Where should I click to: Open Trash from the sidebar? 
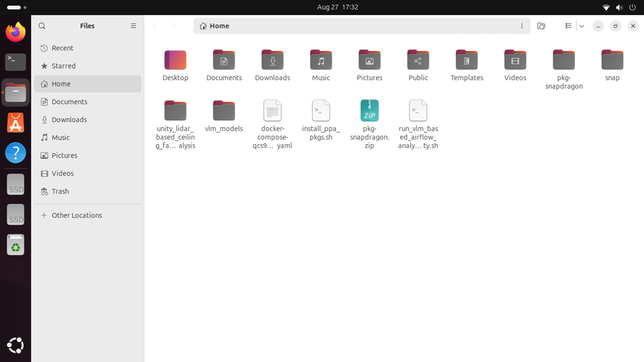(x=88, y=191)
